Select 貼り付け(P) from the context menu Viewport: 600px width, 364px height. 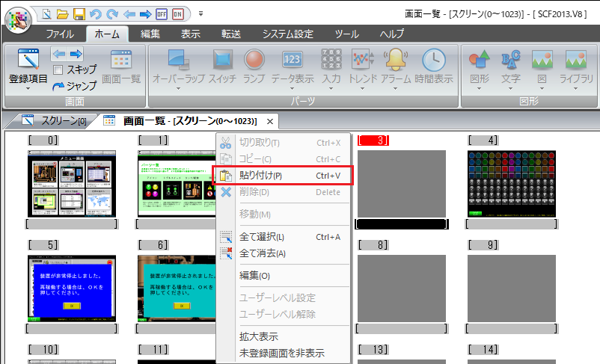click(x=260, y=176)
